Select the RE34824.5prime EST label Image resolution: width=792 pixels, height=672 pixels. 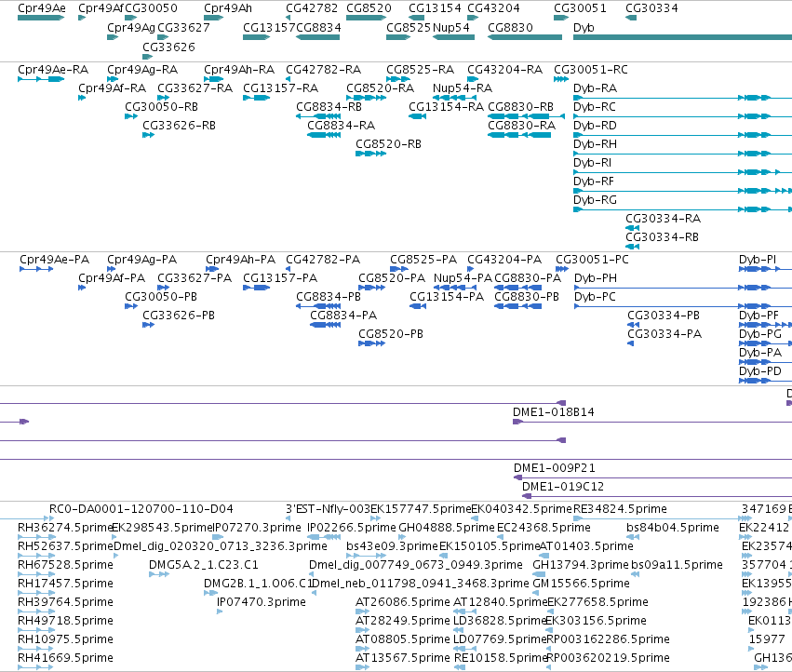[620, 509]
